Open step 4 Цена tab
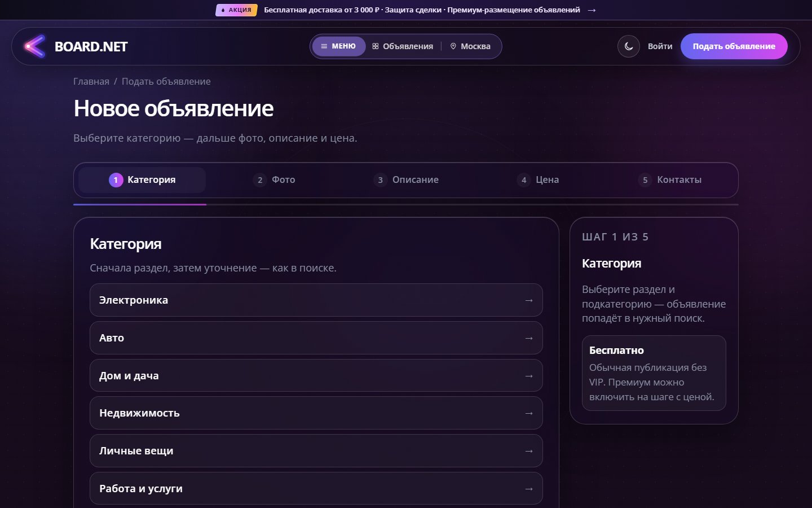 click(538, 180)
